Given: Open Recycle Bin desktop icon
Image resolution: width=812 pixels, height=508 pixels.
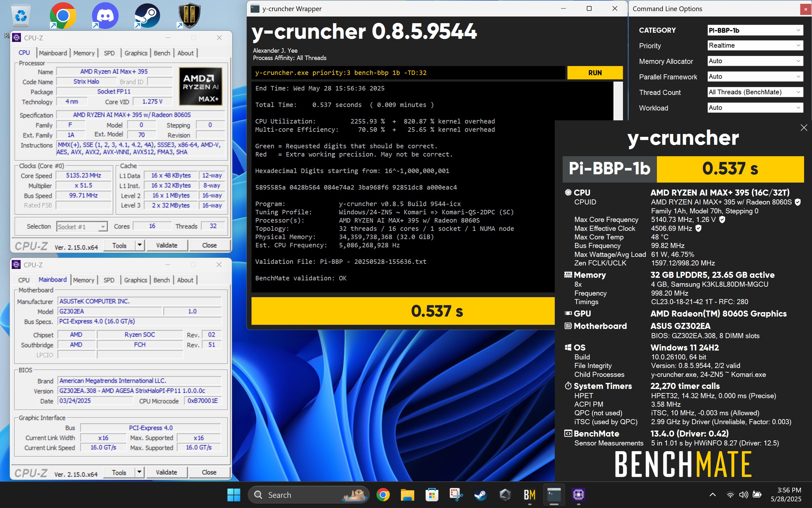Looking at the screenshot, I should (21, 16).
